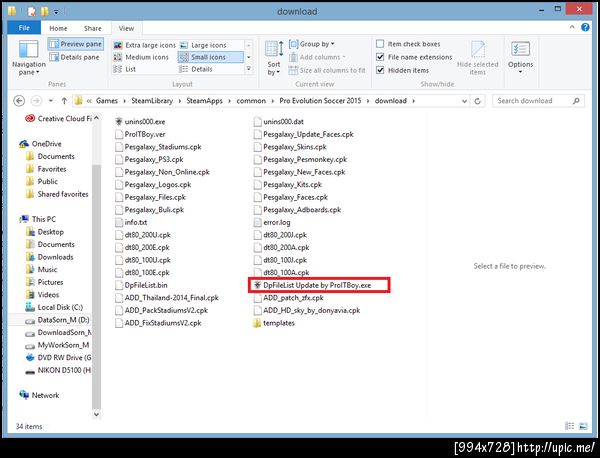Select info.txt file
600x458 pixels.
pyautogui.click(x=131, y=222)
